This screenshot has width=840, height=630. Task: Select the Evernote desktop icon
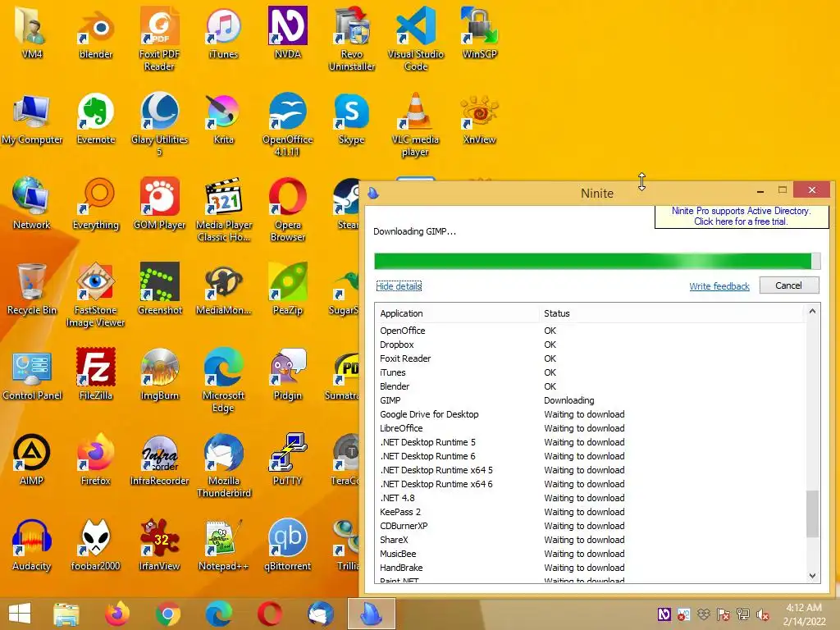(x=96, y=119)
